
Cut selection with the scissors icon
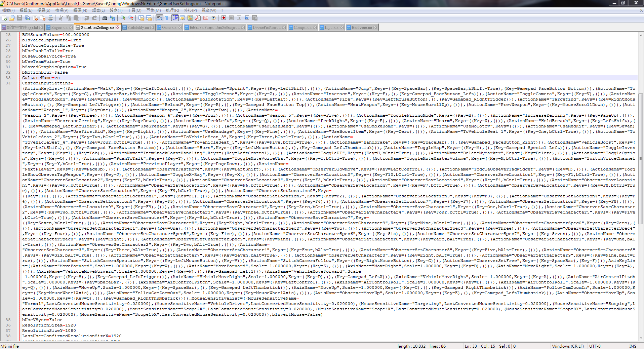[61, 18]
